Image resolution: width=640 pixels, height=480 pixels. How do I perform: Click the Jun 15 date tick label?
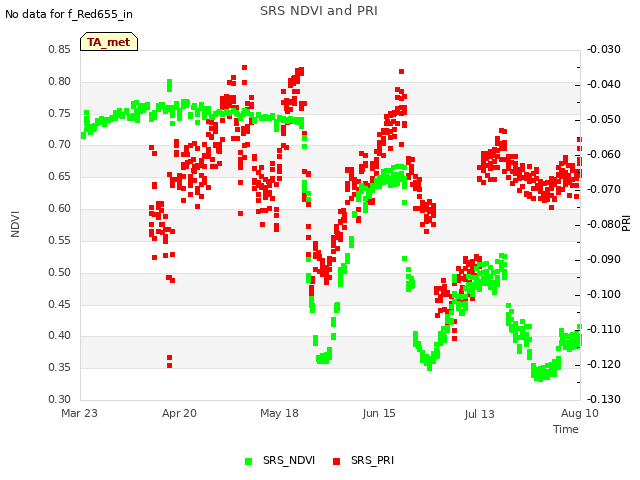[x=379, y=413]
